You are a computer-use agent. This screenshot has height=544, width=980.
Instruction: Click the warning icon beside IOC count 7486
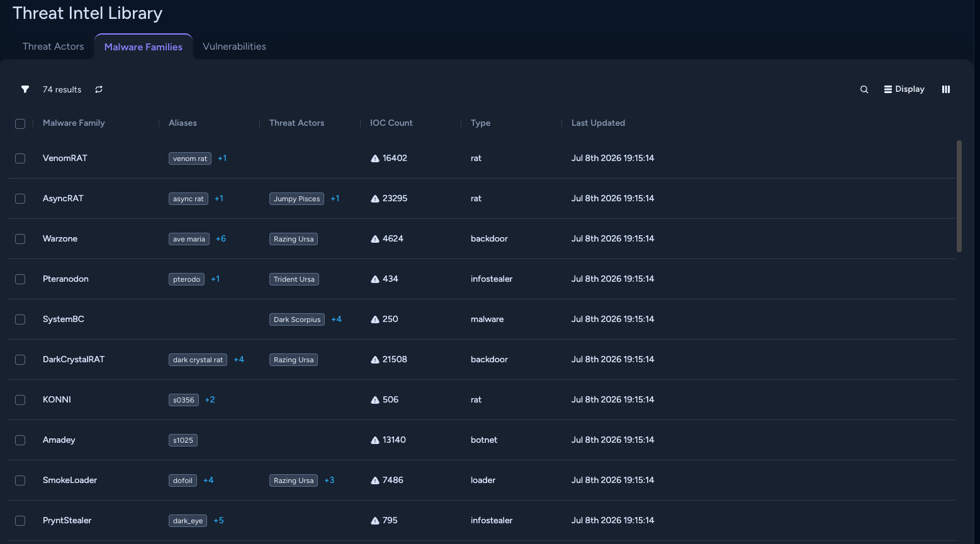375,480
